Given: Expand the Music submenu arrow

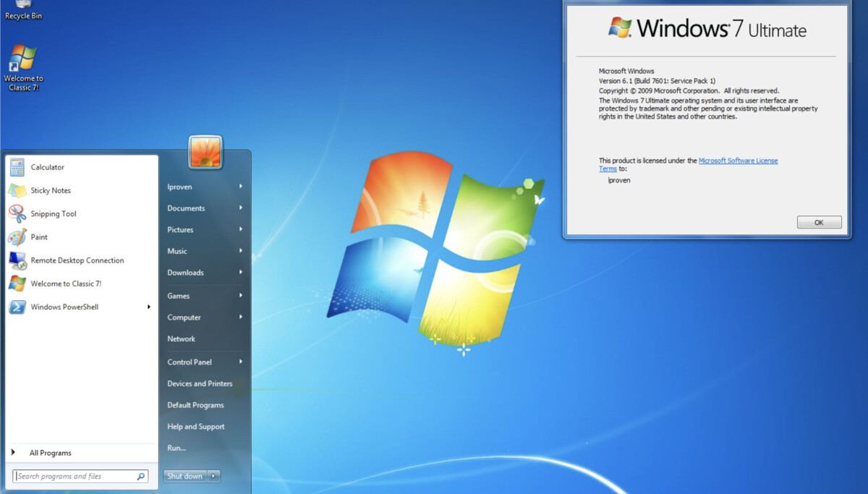Looking at the screenshot, I should point(241,251).
